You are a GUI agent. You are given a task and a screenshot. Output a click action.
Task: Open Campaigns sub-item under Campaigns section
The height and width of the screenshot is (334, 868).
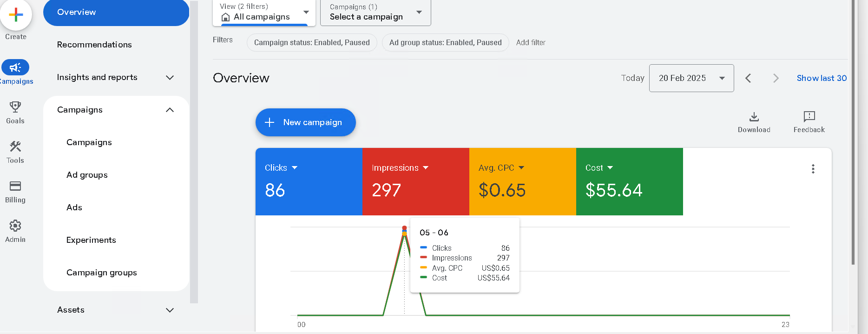(89, 142)
